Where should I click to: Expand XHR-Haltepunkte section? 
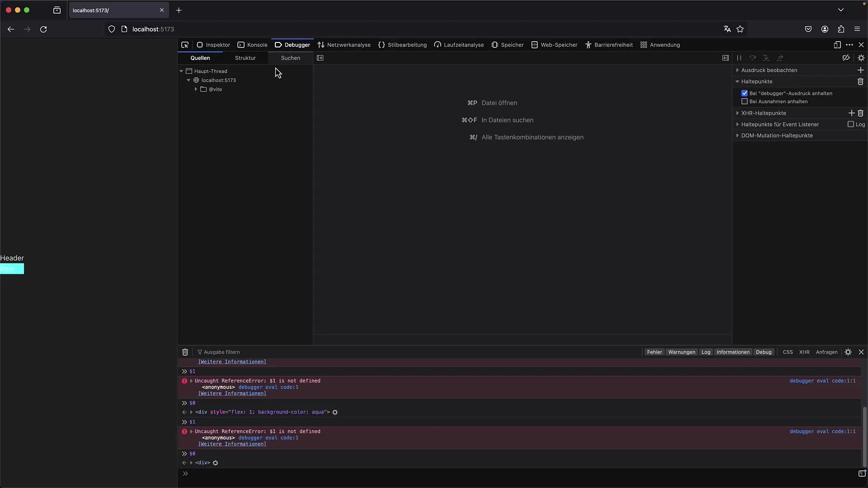[763, 113]
